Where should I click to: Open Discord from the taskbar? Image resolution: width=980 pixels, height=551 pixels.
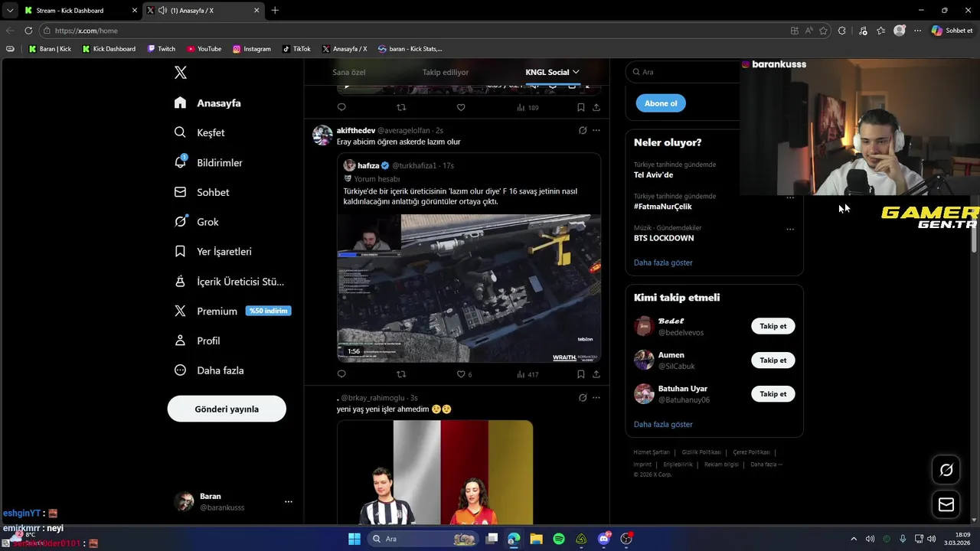604,539
